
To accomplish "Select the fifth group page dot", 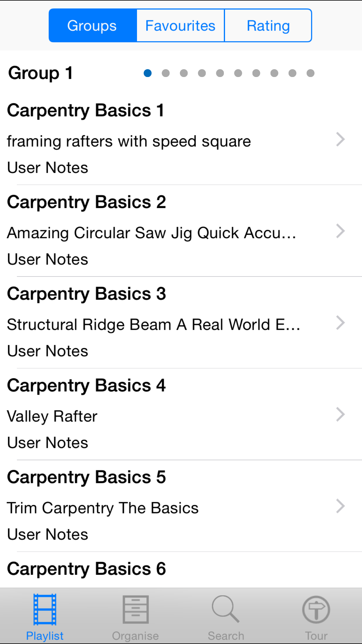I will 220,73.
